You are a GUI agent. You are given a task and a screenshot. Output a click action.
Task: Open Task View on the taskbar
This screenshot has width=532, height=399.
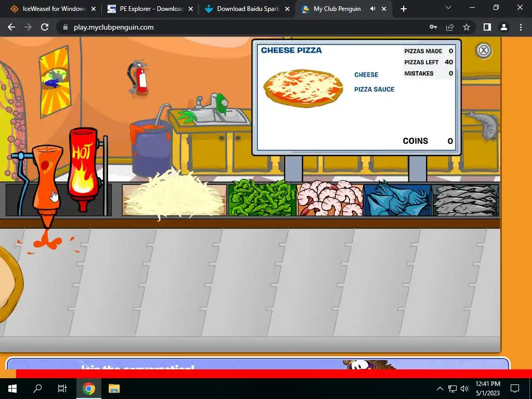[62, 389]
